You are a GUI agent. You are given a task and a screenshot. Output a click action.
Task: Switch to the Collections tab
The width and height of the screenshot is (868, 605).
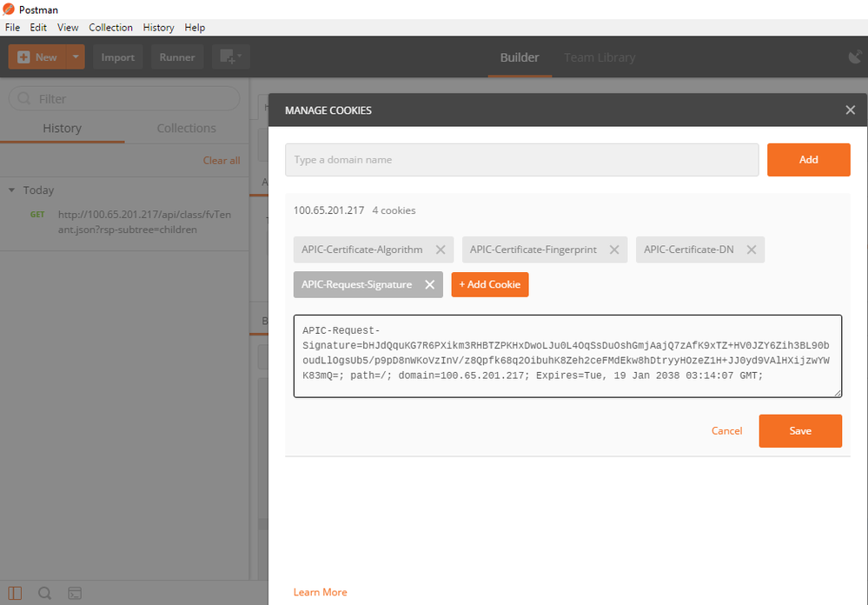186,128
